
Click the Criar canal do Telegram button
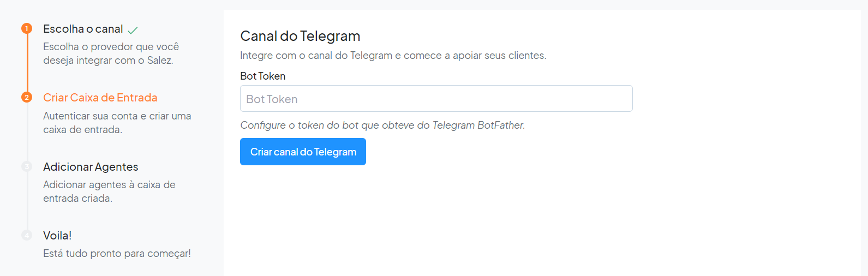[303, 152]
